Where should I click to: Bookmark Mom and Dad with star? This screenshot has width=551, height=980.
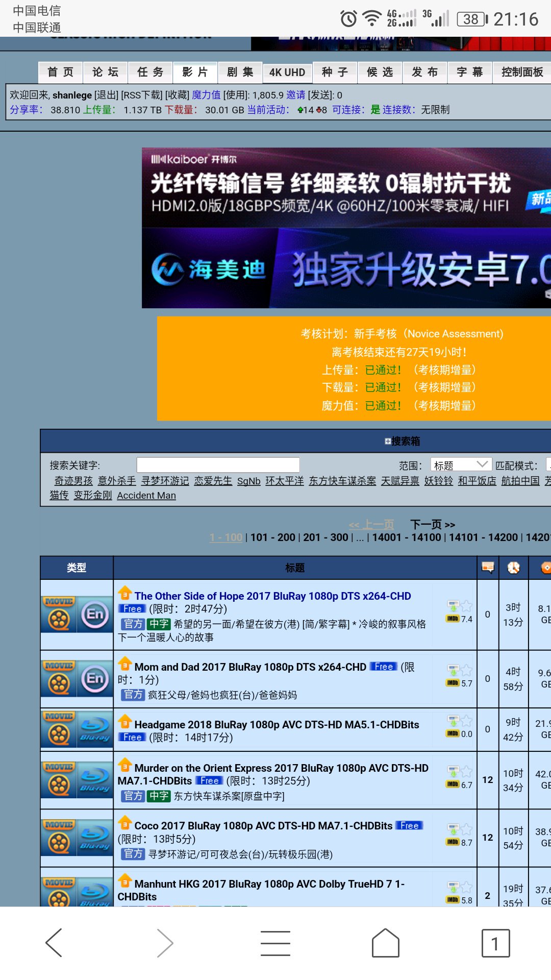(466, 670)
